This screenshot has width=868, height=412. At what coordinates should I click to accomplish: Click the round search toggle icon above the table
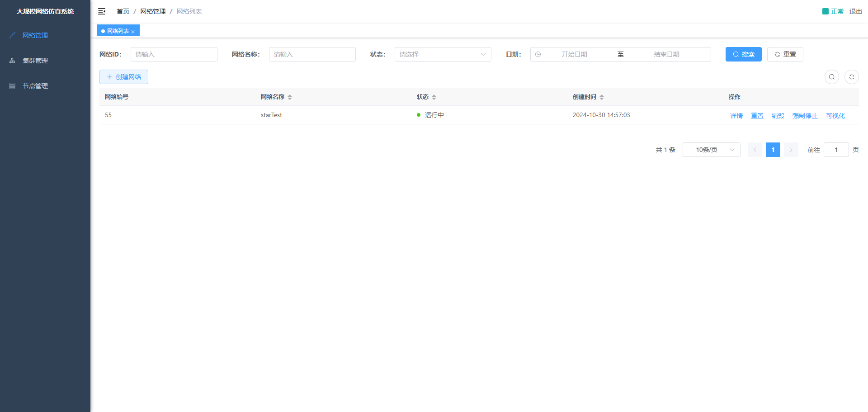tap(831, 77)
